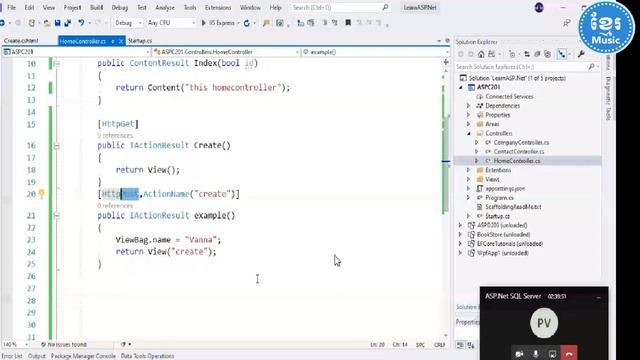
Task: Click the home icon in Solution Explorer
Action: (481, 54)
